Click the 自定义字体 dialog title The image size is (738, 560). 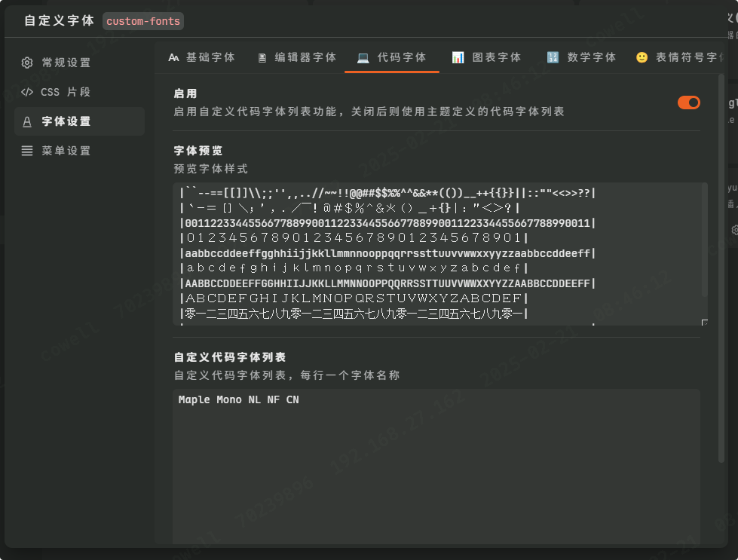[60, 20]
